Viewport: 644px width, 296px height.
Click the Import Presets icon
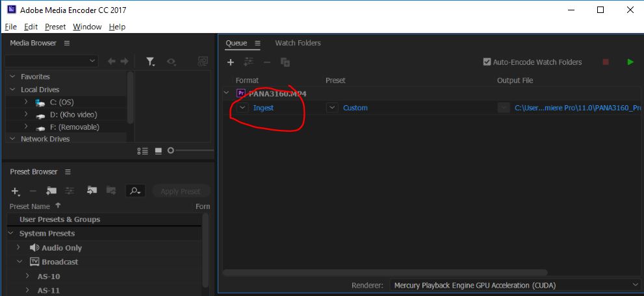click(92, 191)
